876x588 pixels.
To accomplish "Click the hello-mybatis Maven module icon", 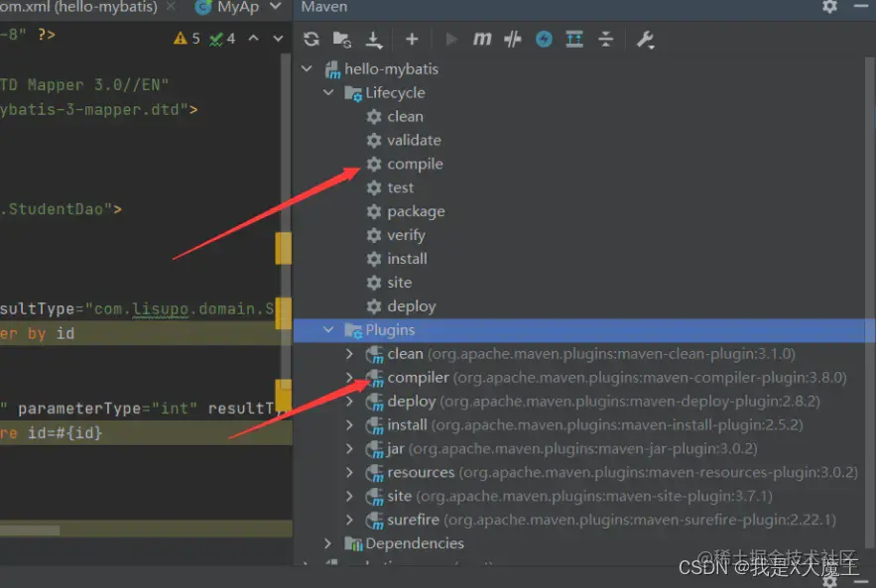I will [x=332, y=69].
